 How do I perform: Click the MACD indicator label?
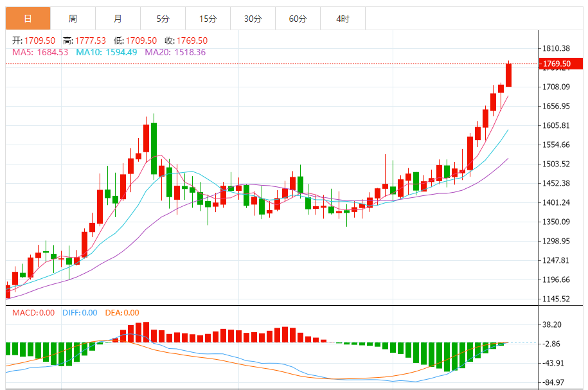point(33,313)
